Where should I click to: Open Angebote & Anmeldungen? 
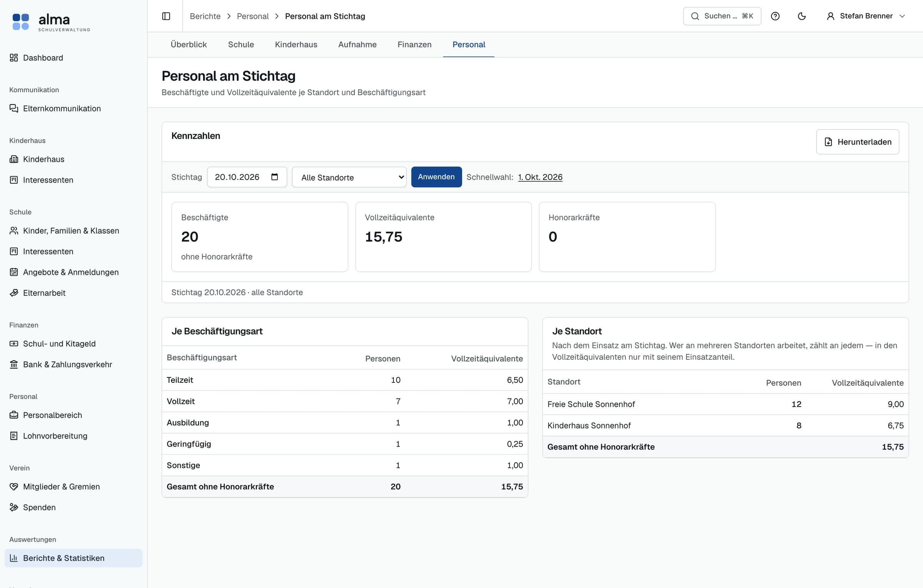[x=73, y=272]
